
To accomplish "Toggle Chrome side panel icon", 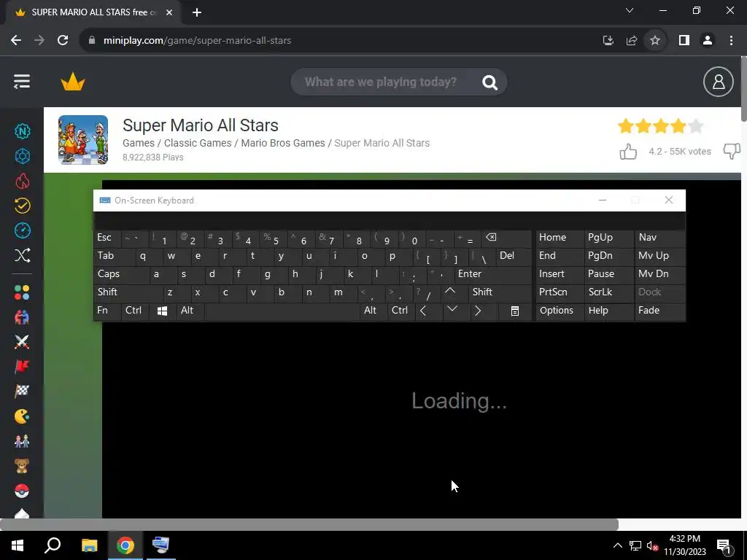I will coord(684,41).
